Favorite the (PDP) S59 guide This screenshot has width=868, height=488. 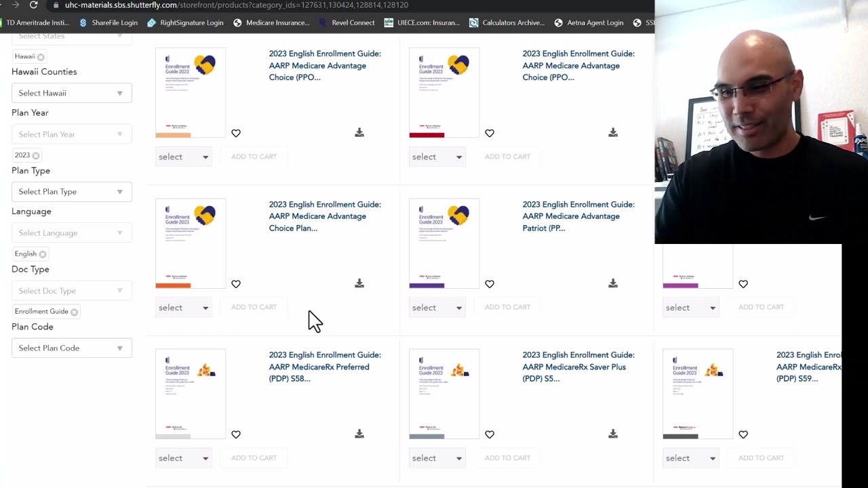(743, 434)
